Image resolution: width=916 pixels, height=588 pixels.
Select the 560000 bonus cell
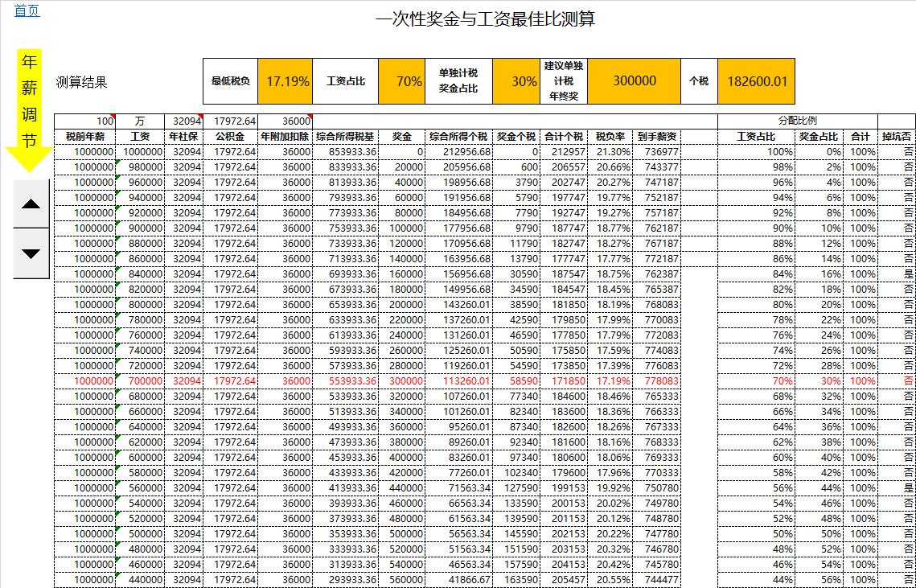(401, 580)
